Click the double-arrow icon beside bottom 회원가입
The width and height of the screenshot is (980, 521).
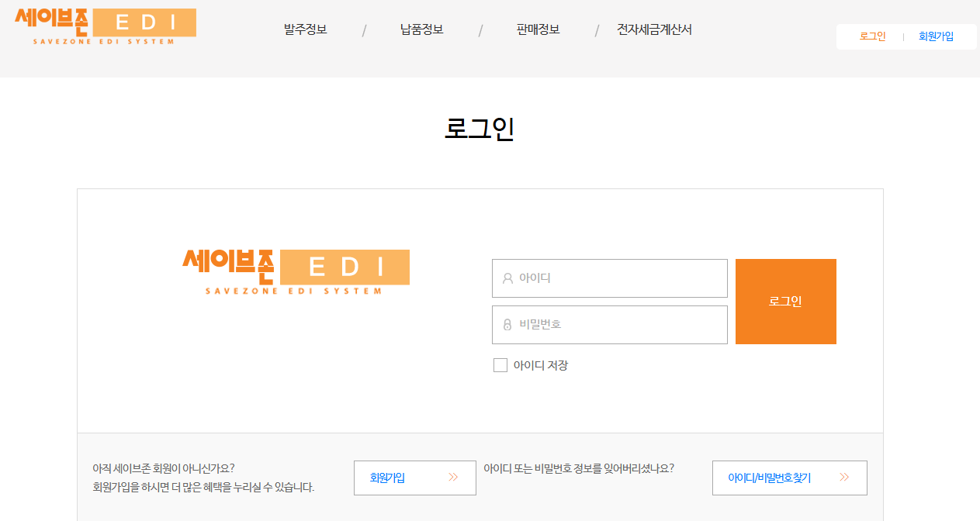pos(453,478)
